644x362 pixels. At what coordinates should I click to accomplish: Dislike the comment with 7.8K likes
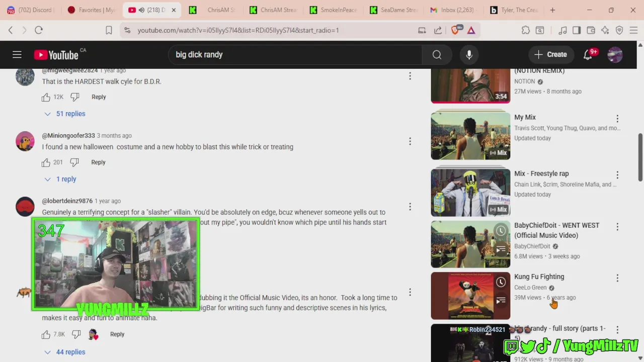pyautogui.click(x=76, y=334)
